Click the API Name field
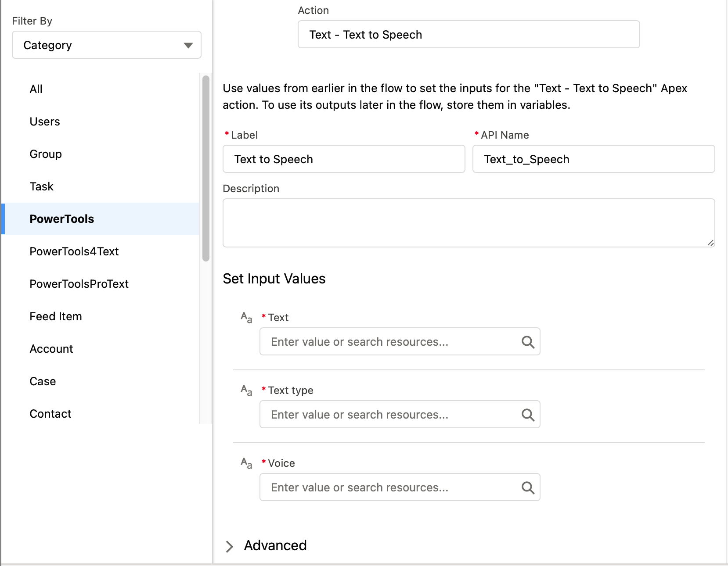 [x=593, y=159]
